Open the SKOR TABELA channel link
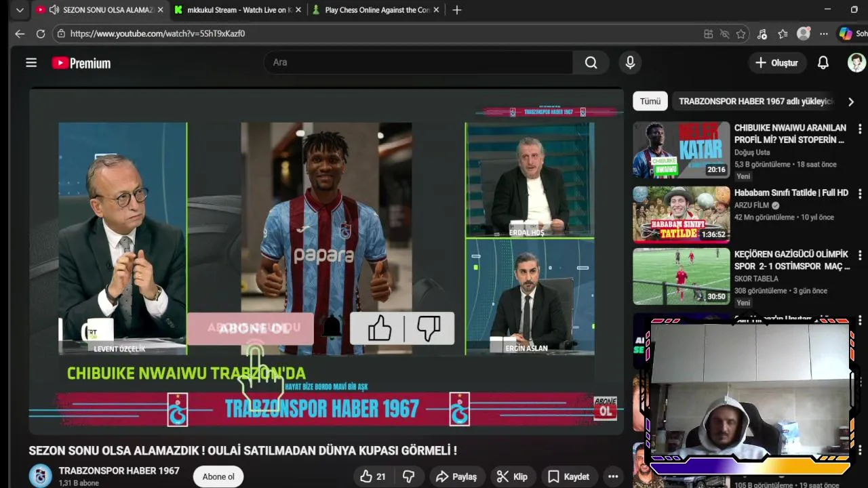The width and height of the screenshot is (868, 488). point(756,279)
